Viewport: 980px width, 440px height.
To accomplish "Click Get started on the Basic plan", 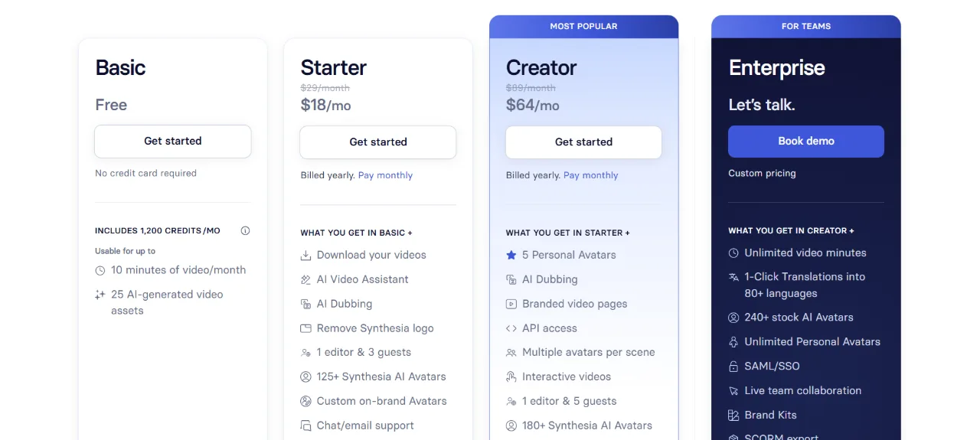I will tap(173, 142).
